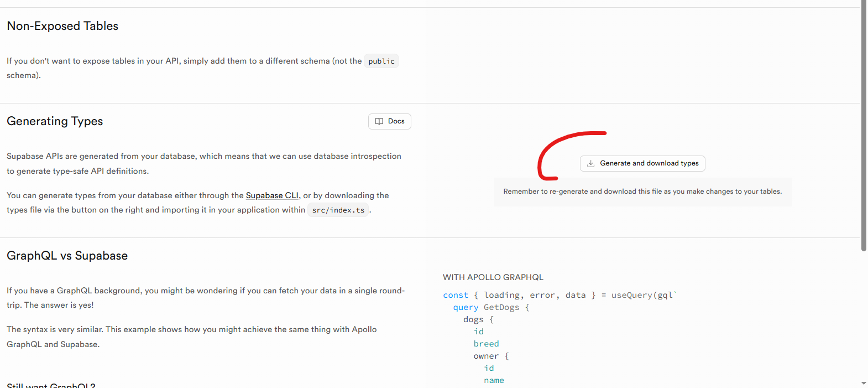Image resolution: width=868 pixels, height=388 pixels.
Task: Click the 'breed' field in code sample
Action: [486, 344]
